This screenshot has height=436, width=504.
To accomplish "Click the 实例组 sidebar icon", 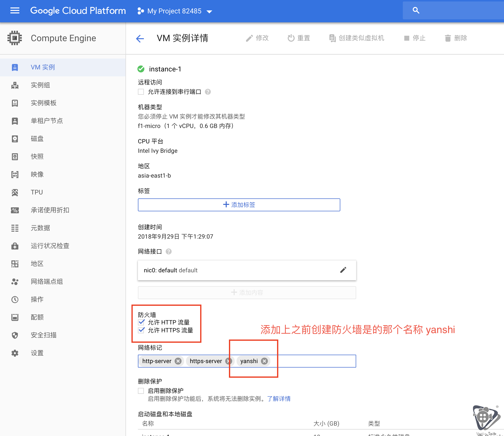I will [15, 85].
